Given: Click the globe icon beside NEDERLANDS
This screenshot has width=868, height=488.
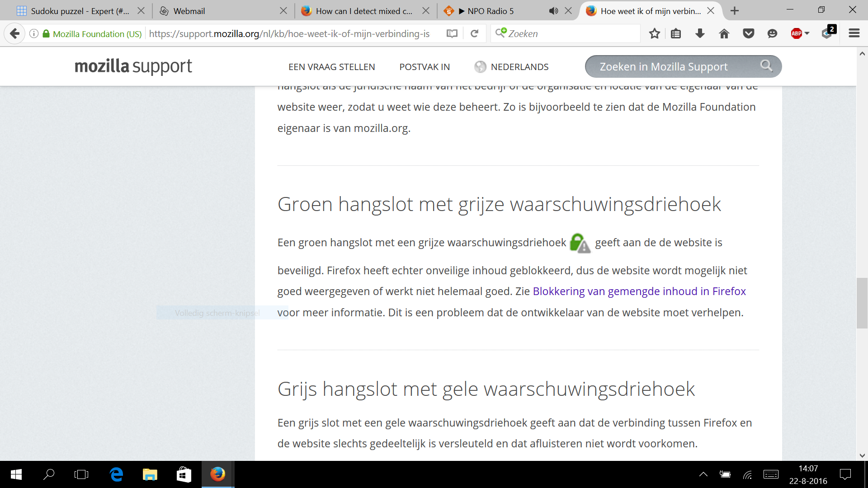Looking at the screenshot, I should (x=480, y=67).
